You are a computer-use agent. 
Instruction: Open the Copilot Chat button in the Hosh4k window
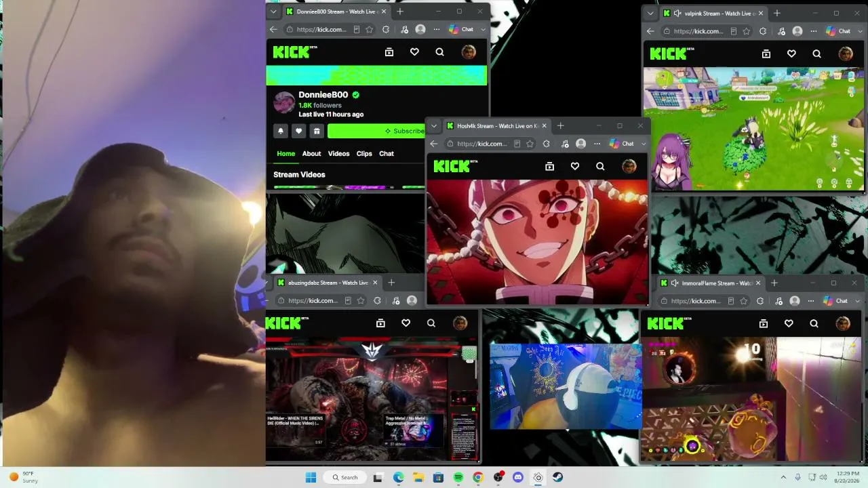(x=622, y=144)
